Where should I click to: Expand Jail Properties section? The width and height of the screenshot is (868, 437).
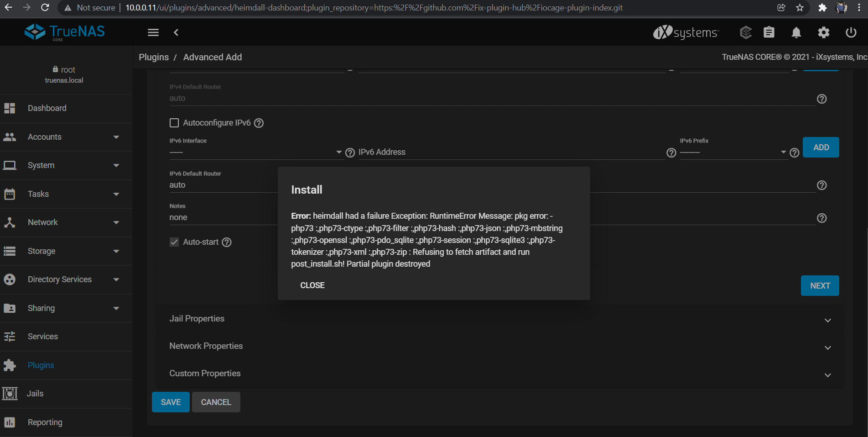499,319
